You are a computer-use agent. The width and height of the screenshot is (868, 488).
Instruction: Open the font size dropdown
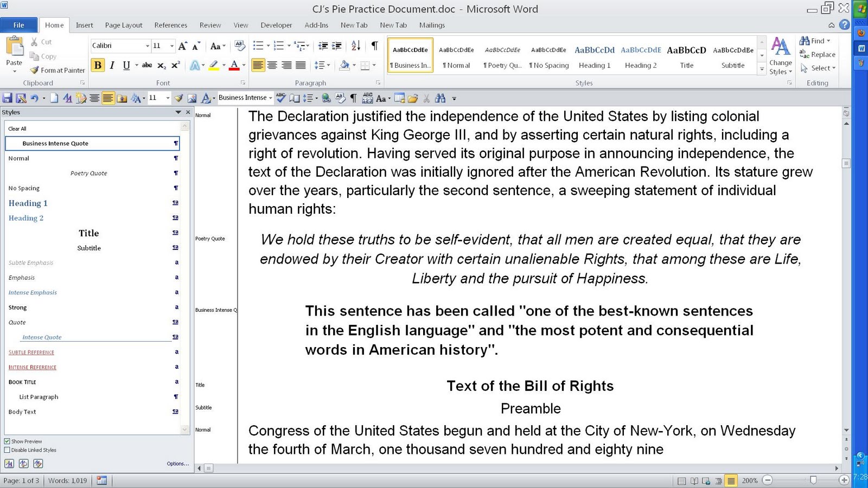[x=171, y=46]
